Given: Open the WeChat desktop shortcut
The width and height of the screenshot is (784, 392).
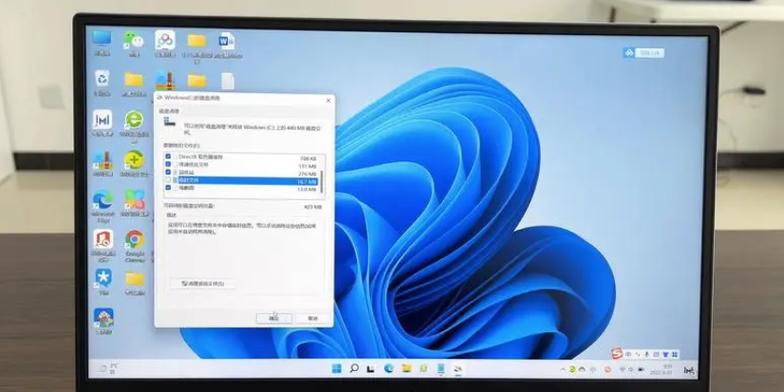Looking at the screenshot, I should 134,40.
